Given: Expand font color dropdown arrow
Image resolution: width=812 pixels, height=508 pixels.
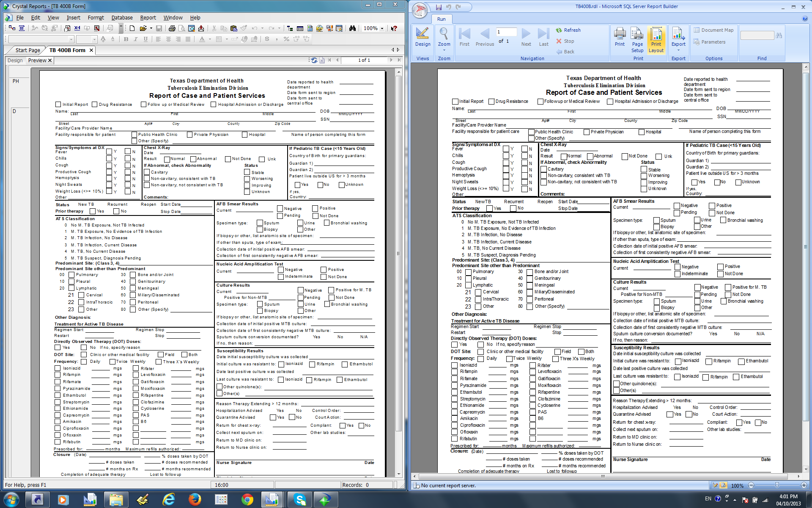Looking at the screenshot, I should point(210,39).
